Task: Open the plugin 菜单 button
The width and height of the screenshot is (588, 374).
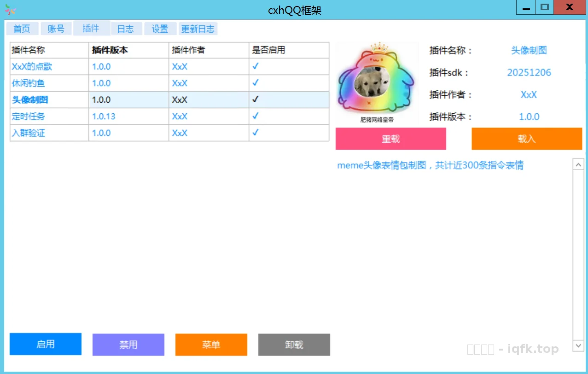Action: point(211,345)
